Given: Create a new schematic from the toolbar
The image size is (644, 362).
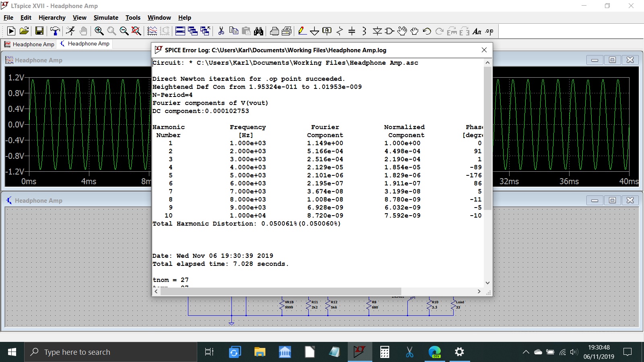Looking at the screenshot, I should [11, 31].
